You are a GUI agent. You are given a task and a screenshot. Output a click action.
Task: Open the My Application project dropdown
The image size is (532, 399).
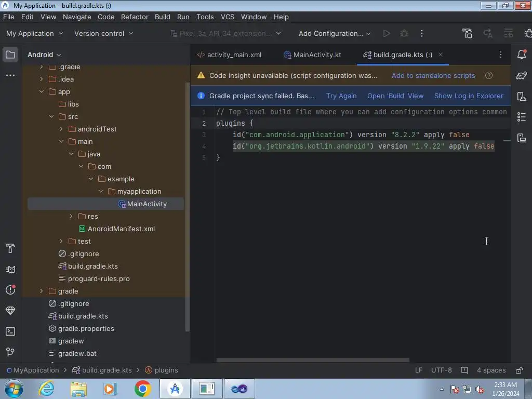click(x=35, y=33)
